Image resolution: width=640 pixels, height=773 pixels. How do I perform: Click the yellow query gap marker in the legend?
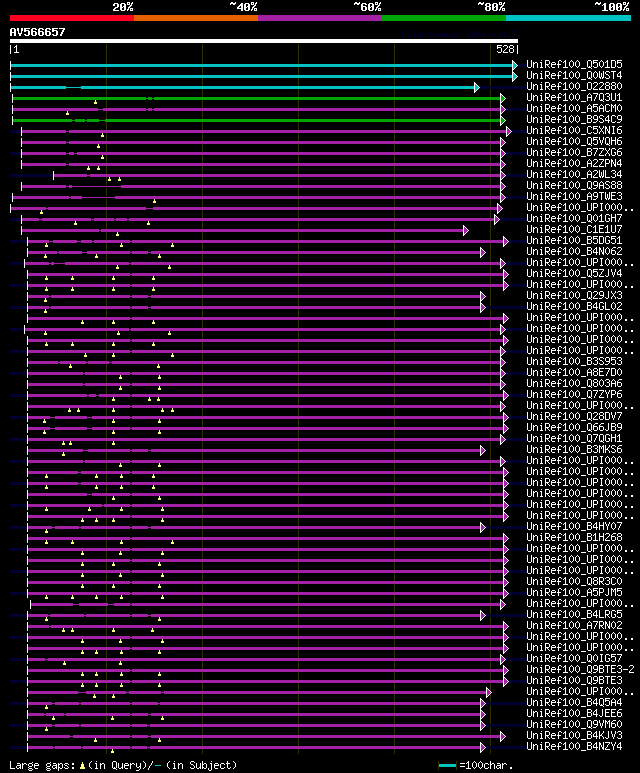(x=82, y=766)
